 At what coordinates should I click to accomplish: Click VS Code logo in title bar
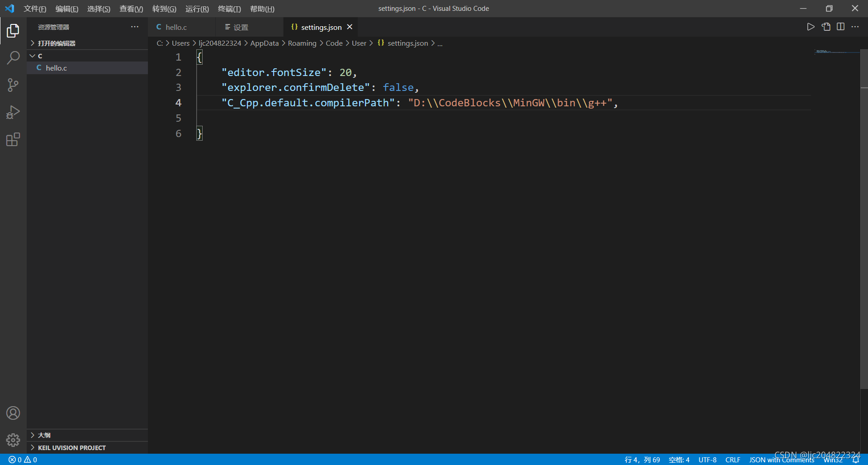click(9, 9)
